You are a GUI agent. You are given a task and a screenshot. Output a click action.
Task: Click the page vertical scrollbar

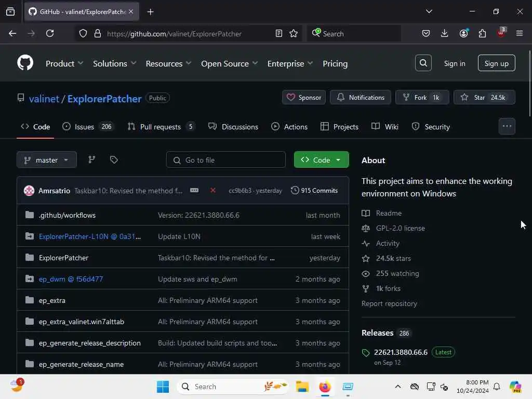click(x=529, y=83)
